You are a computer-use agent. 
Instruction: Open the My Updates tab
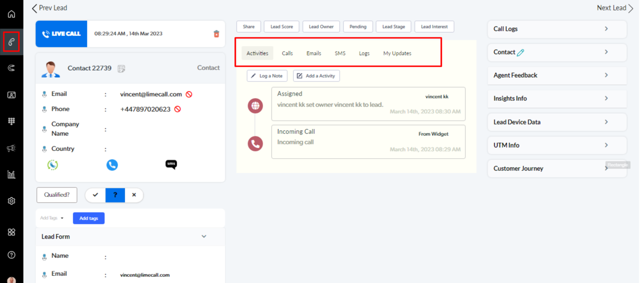397,53
